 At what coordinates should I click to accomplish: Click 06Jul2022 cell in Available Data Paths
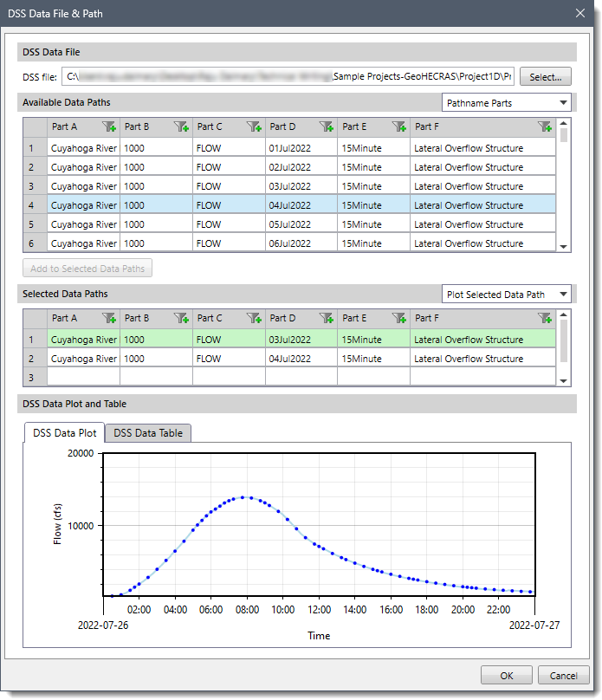pos(301,243)
